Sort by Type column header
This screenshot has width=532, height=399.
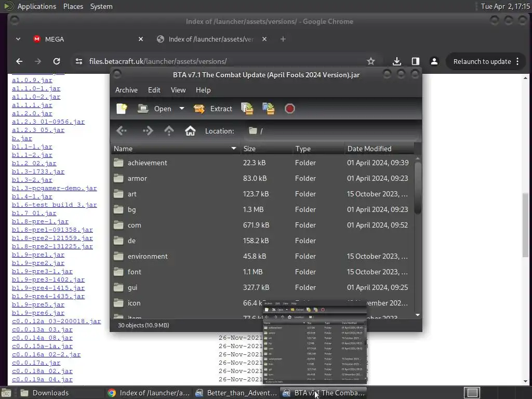coord(318,149)
